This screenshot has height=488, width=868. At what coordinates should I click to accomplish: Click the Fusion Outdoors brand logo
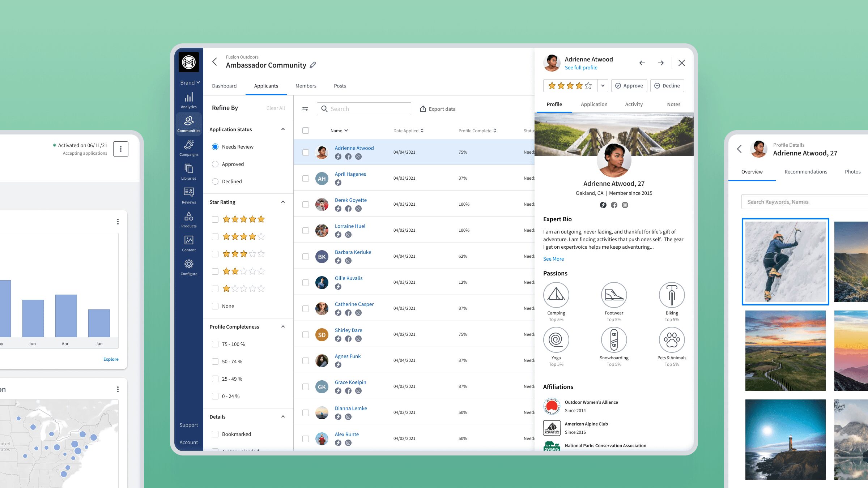(189, 62)
